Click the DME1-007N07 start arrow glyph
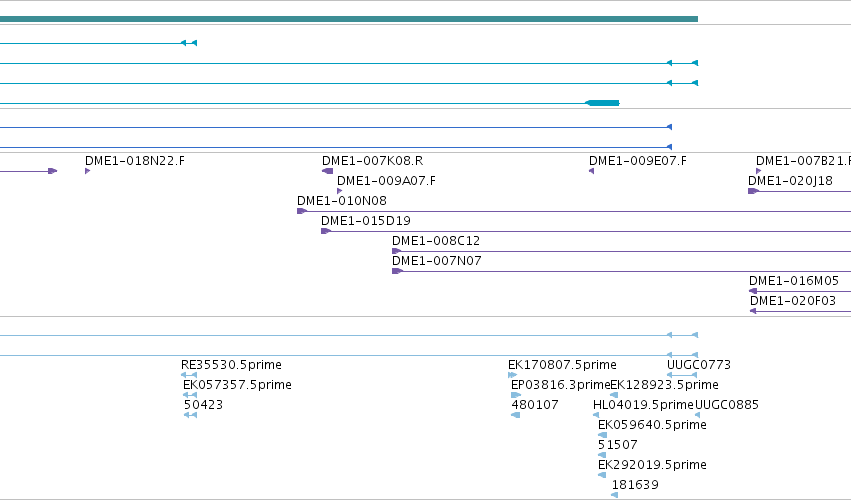The height and width of the screenshot is (500, 851). coord(397,271)
